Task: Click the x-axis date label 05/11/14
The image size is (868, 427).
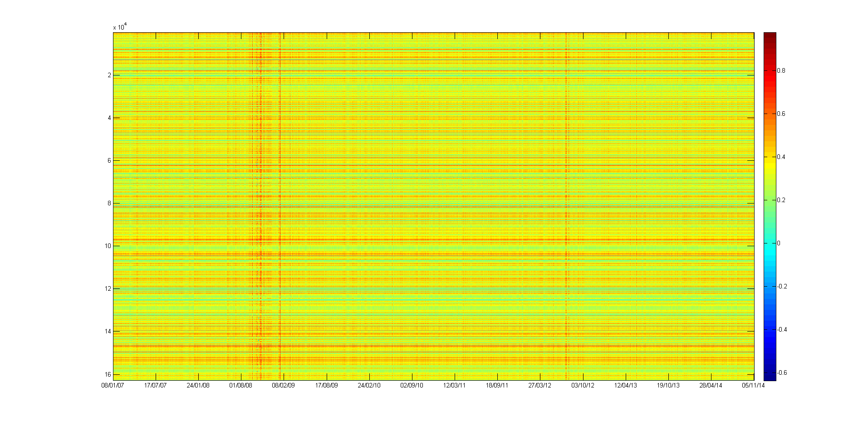Action: (754, 385)
